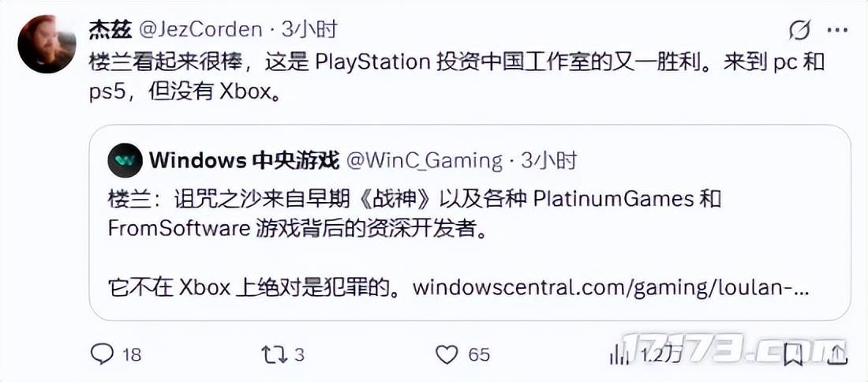Click the Windows Central Gaming logo avatar

point(125,160)
